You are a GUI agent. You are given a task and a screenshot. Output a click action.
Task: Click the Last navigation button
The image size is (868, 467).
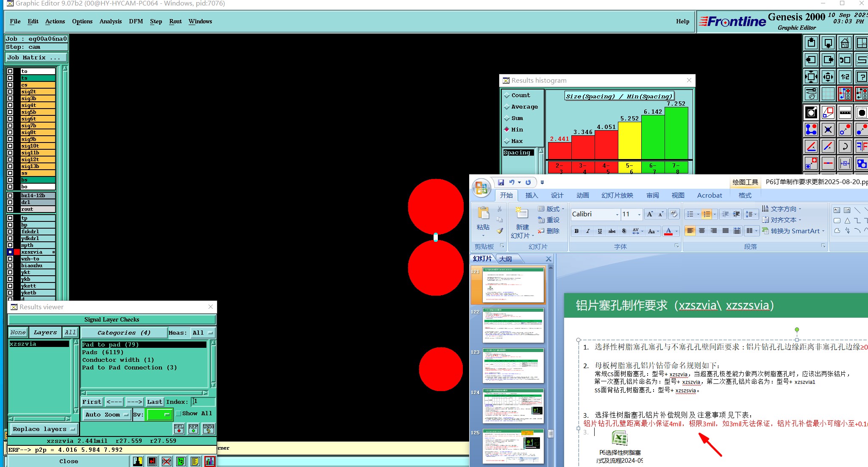[x=154, y=402]
